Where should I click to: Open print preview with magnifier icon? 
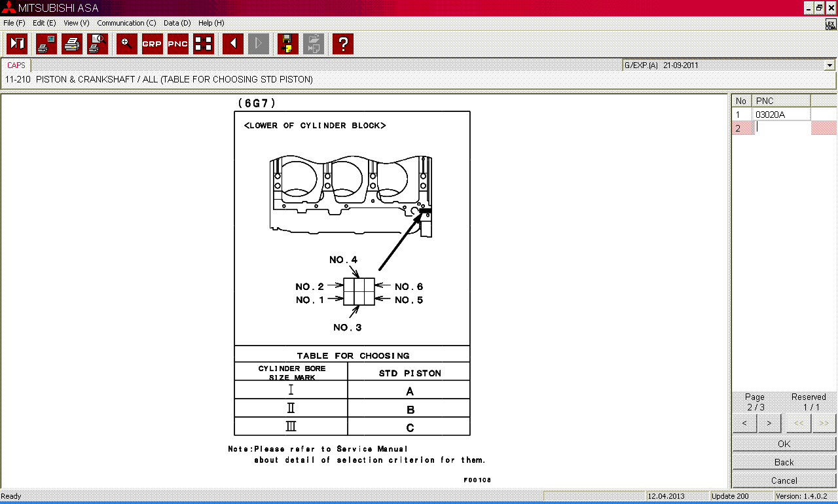click(98, 44)
